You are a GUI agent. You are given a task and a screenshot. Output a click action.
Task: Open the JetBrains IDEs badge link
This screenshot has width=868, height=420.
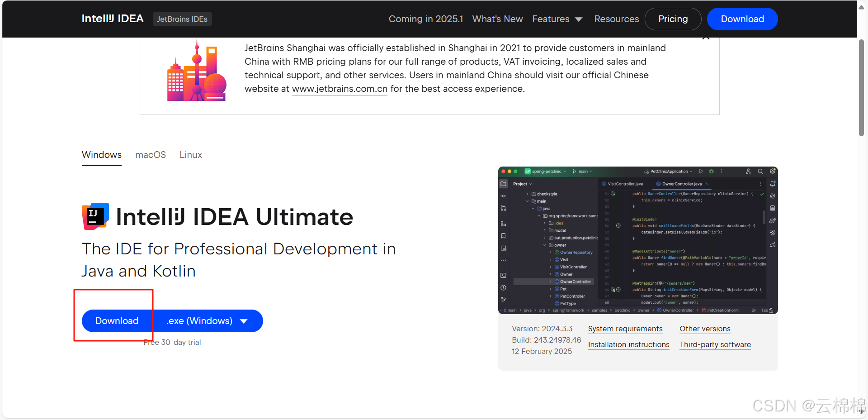[182, 19]
